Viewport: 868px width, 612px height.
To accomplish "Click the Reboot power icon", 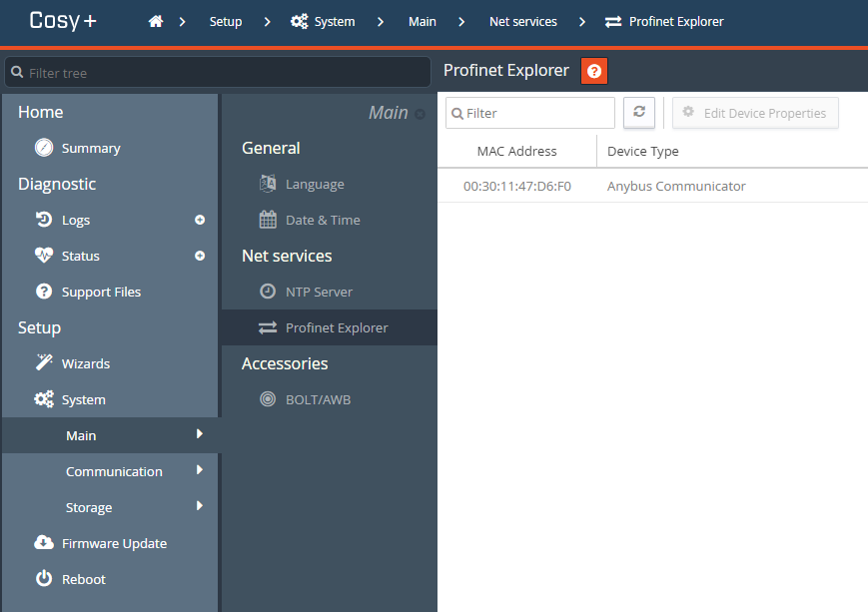I will pos(44,578).
